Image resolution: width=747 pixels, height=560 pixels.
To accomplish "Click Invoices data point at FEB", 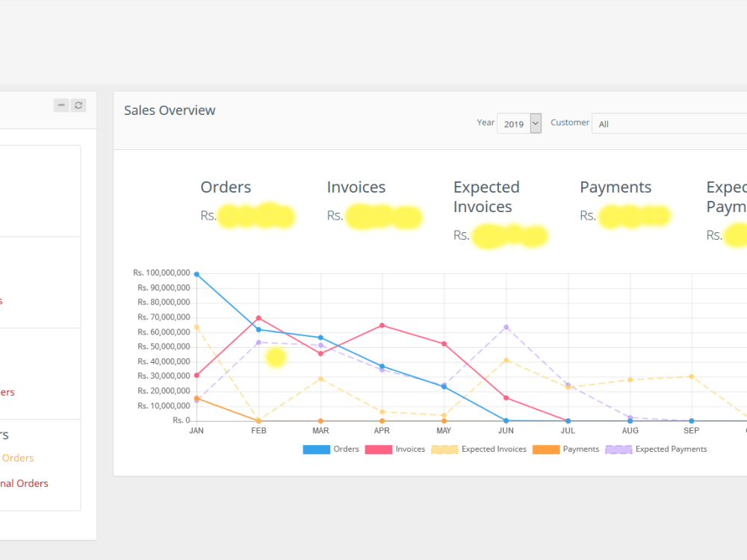I will [x=258, y=318].
